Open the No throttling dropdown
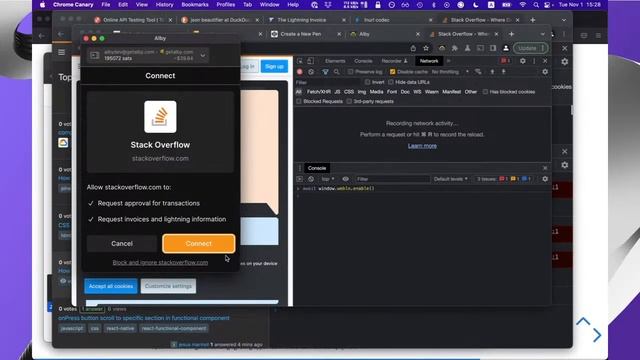This screenshot has width=640, height=360. tap(450, 72)
